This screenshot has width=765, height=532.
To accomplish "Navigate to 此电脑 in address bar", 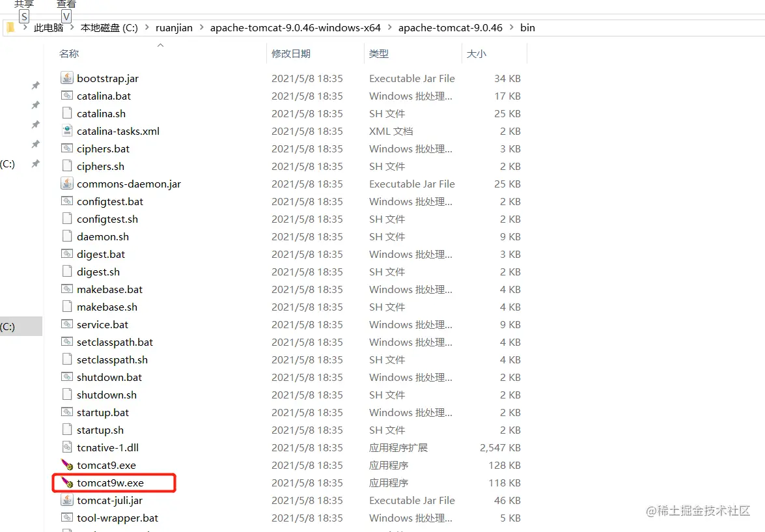I will [48, 28].
